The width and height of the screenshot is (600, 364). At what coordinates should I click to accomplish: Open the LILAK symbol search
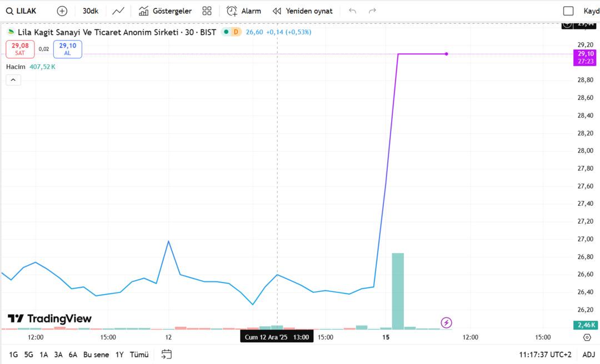pyautogui.click(x=21, y=11)
